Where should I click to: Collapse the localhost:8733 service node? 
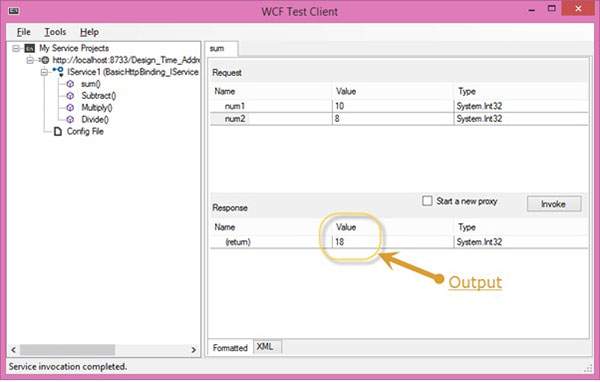[30, 60]
